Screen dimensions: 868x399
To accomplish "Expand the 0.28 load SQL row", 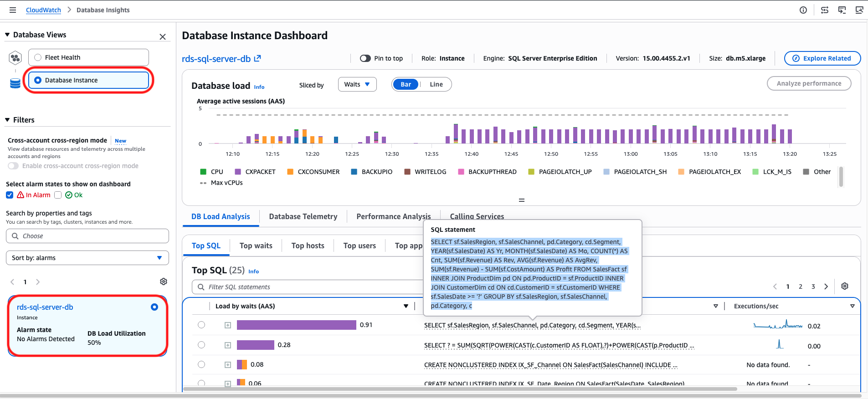I will coord(228,345).
